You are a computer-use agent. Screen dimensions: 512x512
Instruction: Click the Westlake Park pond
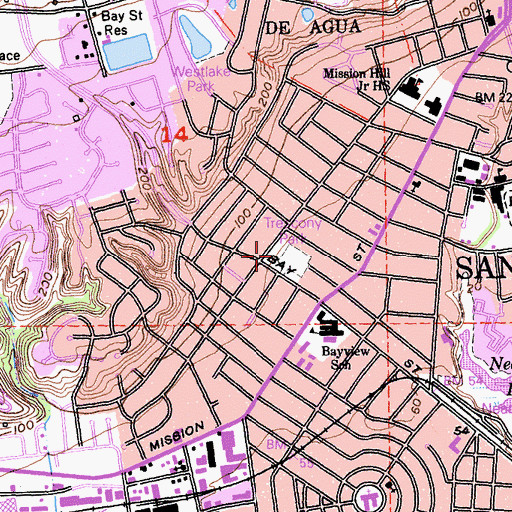click(195, 37)
